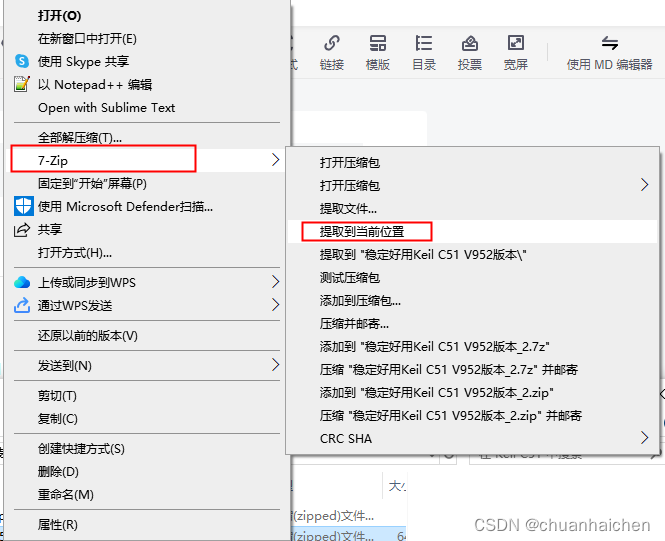Expand the 通过WPS发送 submenu arrow
Screen dimensions: 665x541
coord(276,304)
